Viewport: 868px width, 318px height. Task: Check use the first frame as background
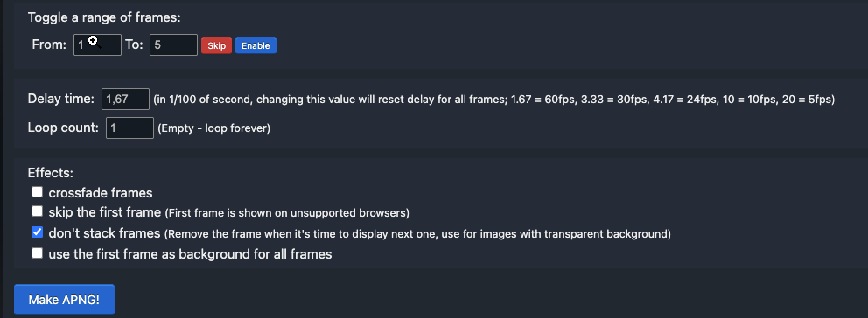37,252
